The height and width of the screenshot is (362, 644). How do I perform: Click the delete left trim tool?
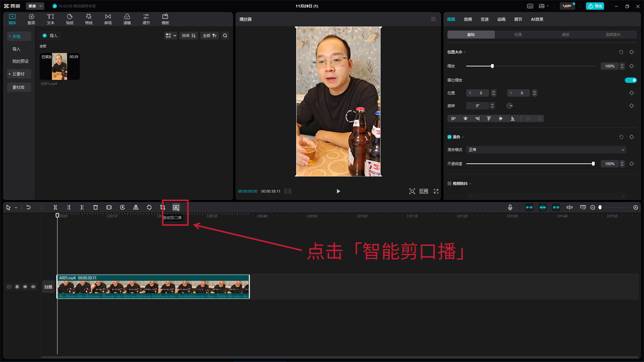click(x=69, y=207)
